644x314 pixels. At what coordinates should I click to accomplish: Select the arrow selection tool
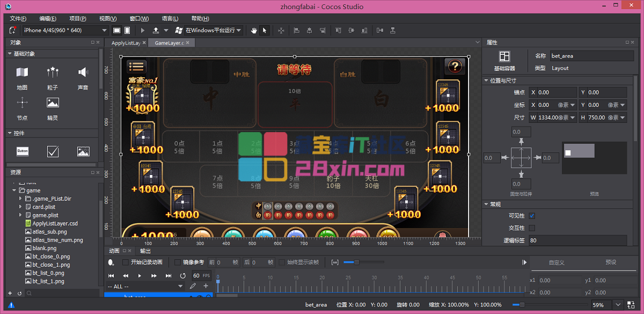tap(264, 31)
